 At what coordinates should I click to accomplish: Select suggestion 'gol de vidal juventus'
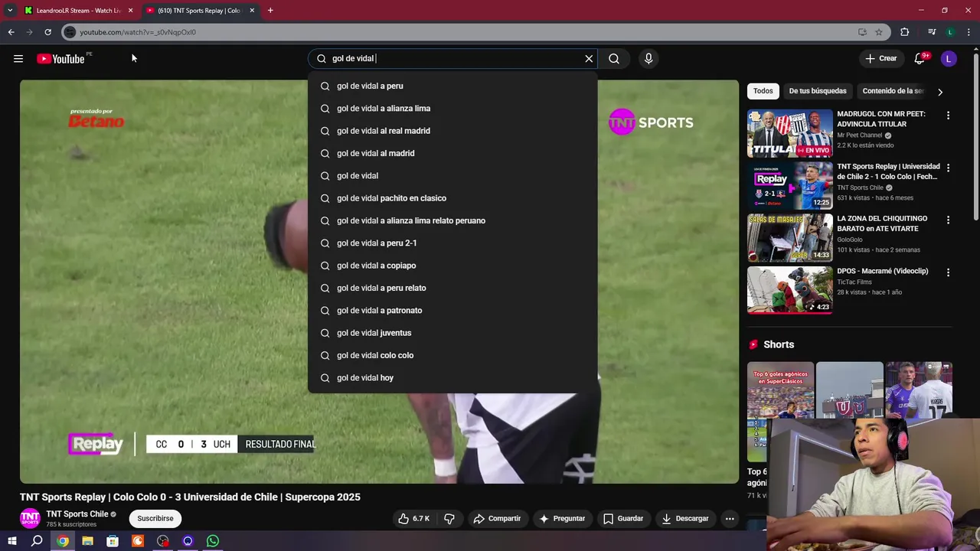tap(452, 333)
